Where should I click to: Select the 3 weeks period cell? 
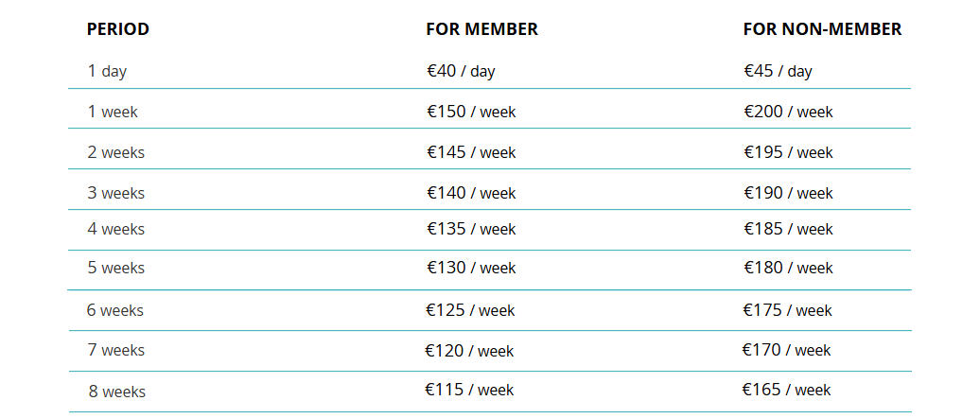(116, 193)
